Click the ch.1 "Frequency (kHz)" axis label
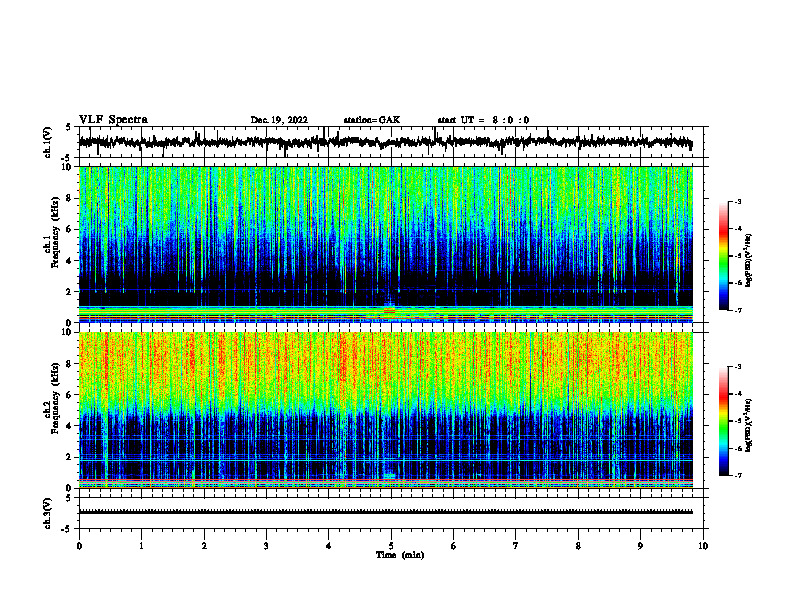The image size is (792, 612). pos(55,234)
